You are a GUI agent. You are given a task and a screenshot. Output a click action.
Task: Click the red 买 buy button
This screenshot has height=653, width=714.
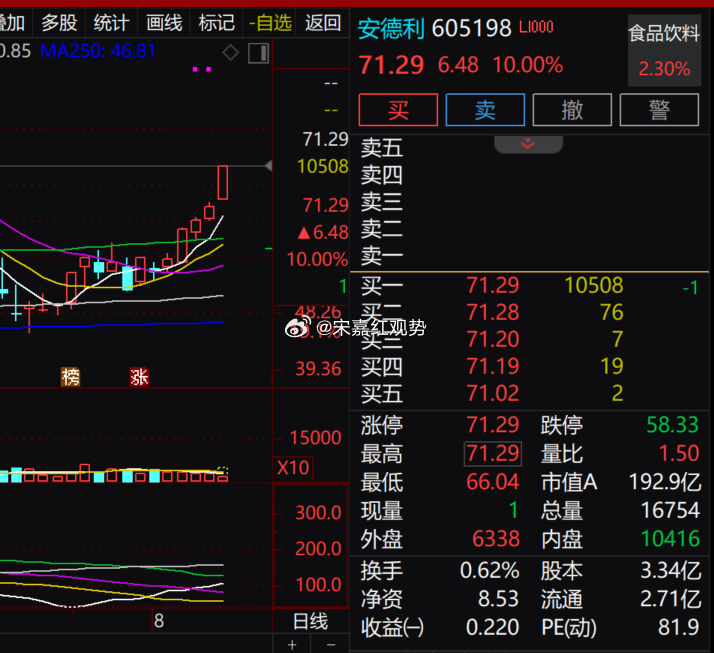pos(398,110)
